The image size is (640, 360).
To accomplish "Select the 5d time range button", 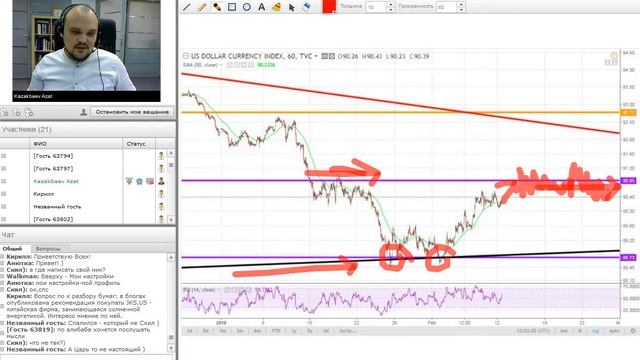I will [206, 331].
